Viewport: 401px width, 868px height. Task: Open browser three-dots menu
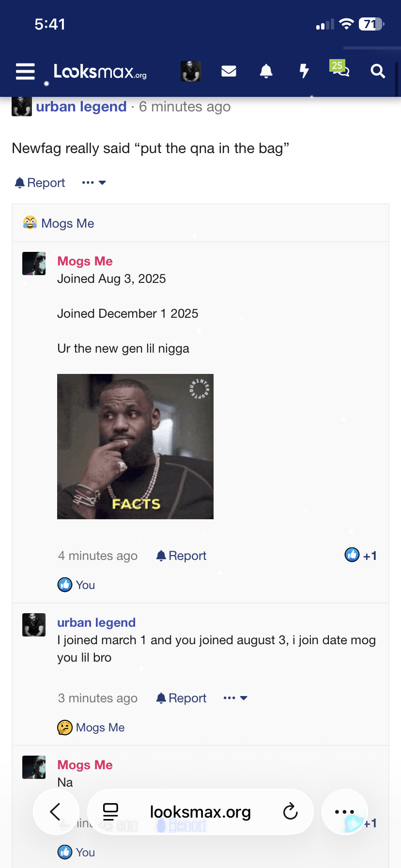coord(344,811)
